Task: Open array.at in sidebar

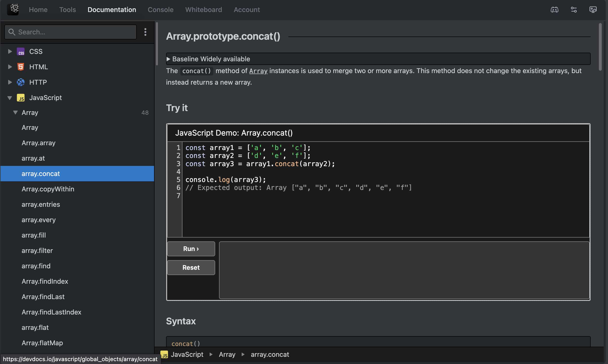Action: click(33, 158)
